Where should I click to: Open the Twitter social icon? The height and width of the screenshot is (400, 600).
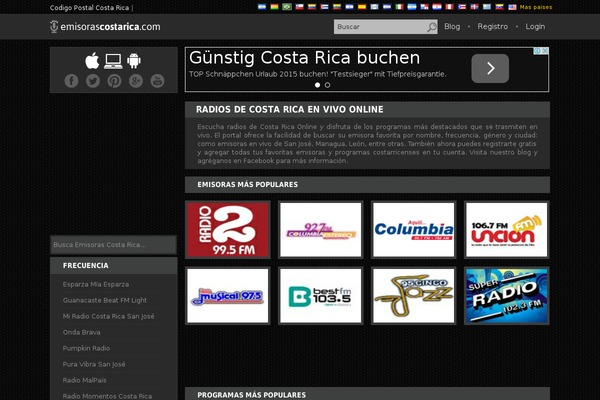[93, 81]
